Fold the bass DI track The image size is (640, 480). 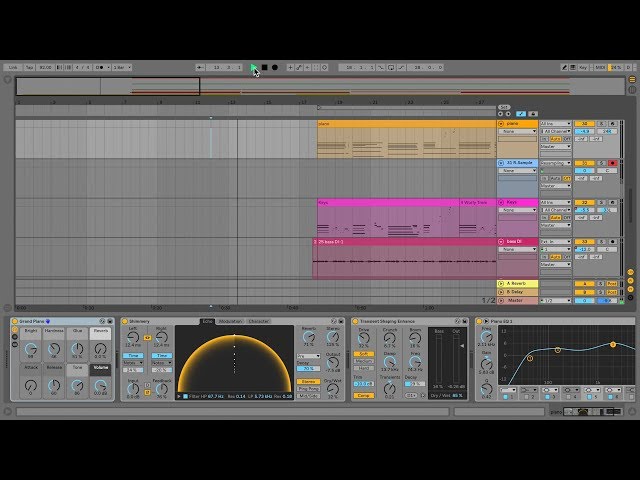click(501, 242)
